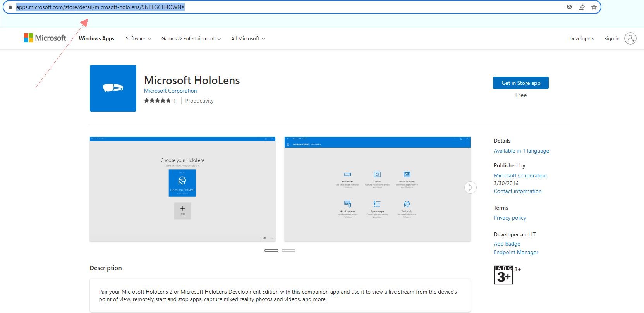The image size is (644, 313).
Task: Open the HoloLens dashboard screenshot
Action: (378, 189)
